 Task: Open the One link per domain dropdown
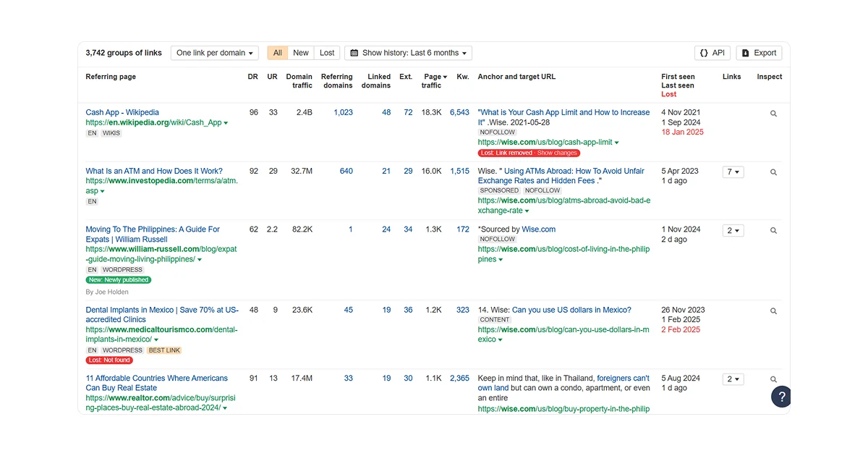click(215, 53)
